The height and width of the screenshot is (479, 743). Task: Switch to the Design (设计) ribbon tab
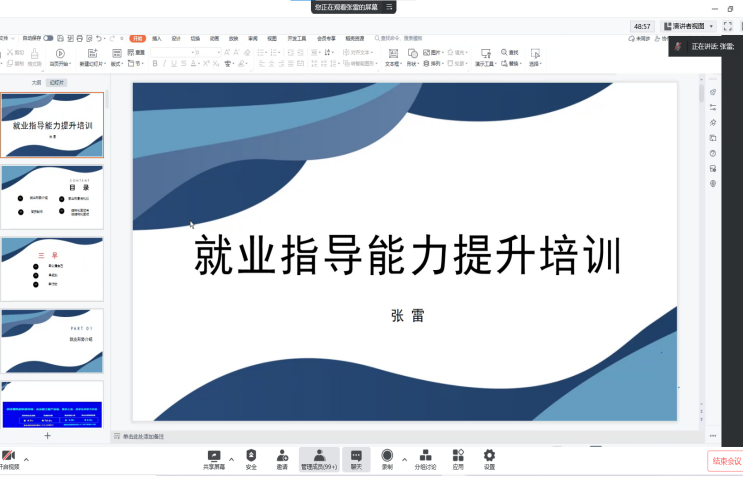[176, 38]
